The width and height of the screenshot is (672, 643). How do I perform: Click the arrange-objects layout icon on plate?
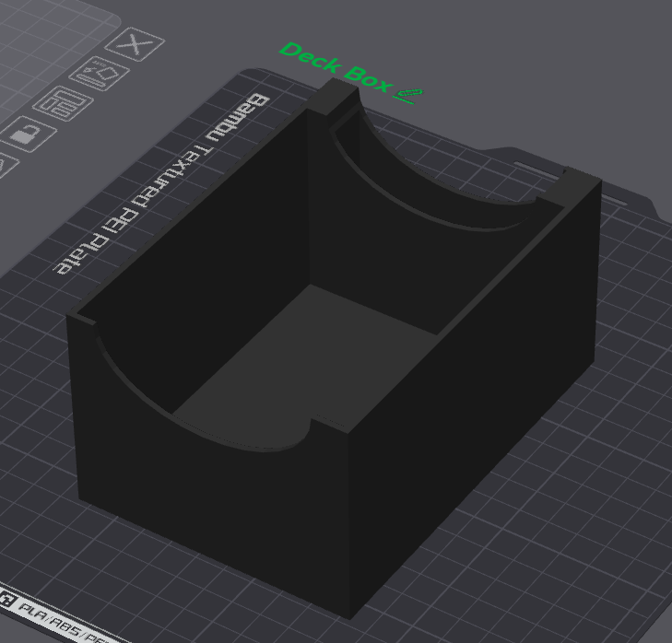click(63, 102)
